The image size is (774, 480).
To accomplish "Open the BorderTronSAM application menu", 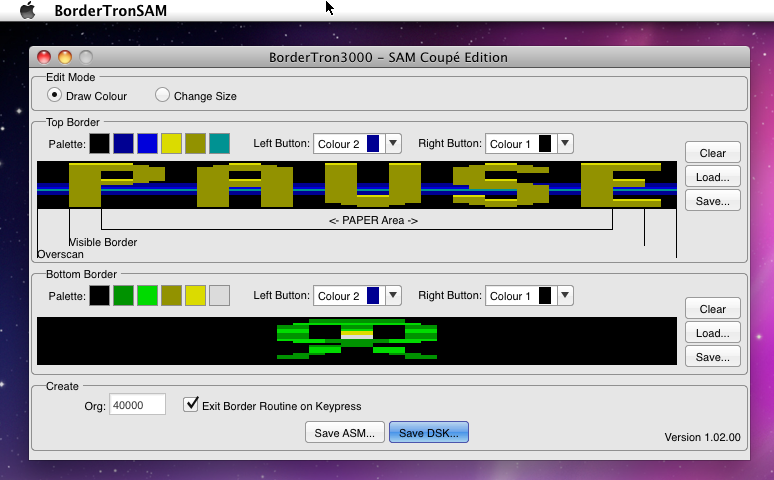I will tap(111, 10).
